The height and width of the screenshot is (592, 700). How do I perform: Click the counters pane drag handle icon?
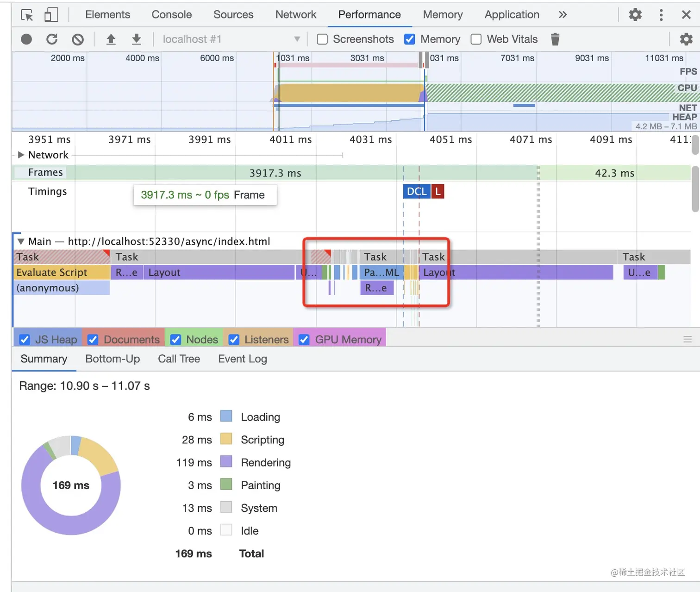pyautogui.click(x=687, y=340)
